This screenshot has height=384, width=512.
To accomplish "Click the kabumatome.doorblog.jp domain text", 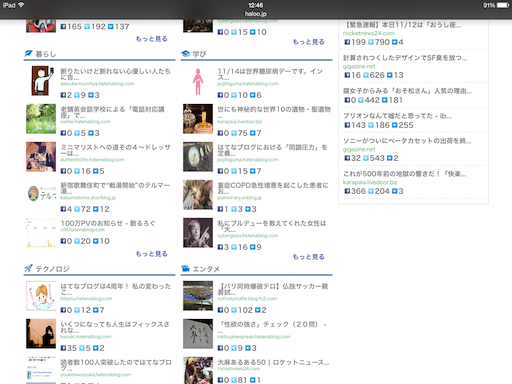I will 88,198.
